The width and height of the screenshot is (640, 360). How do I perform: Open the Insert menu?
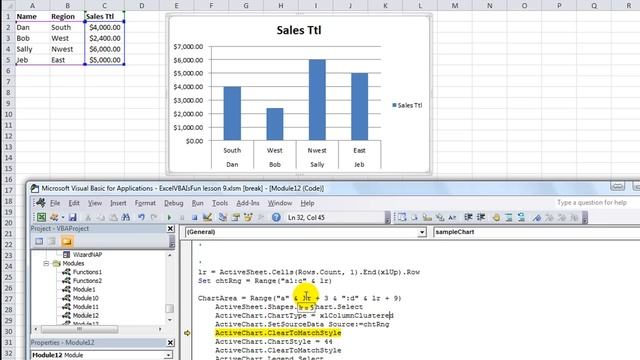(118, 203)
